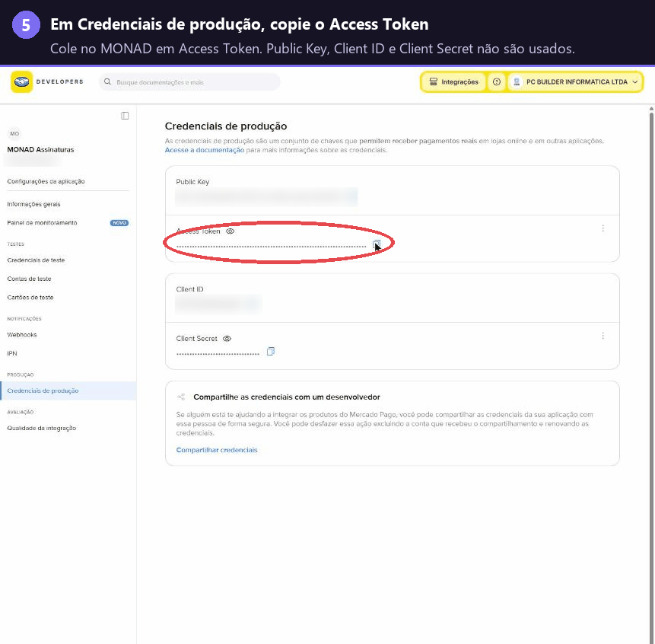Click the Integrações icon

[x=434, y=82]
